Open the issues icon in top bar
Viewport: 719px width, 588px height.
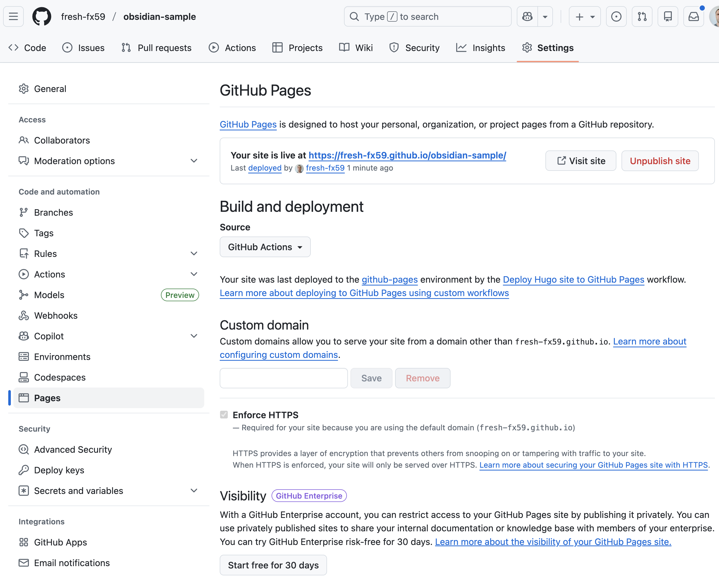pyautogui.click(x=616, y=16)
